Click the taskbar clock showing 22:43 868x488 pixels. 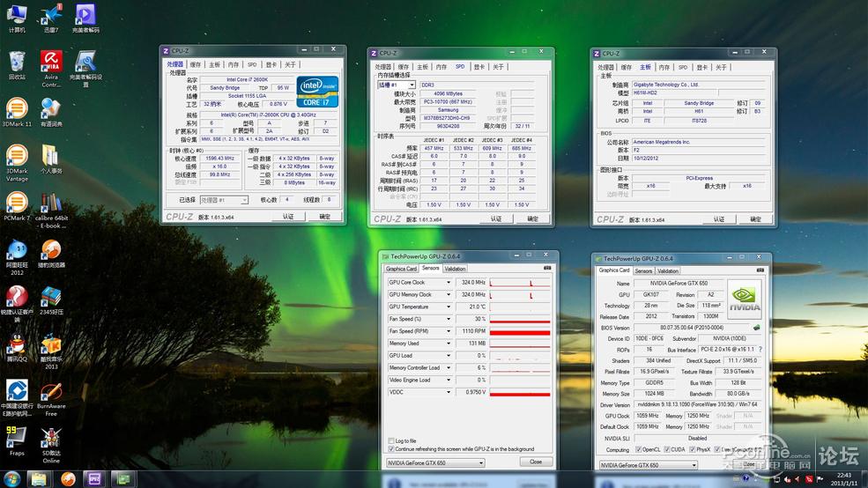[844, 479]
